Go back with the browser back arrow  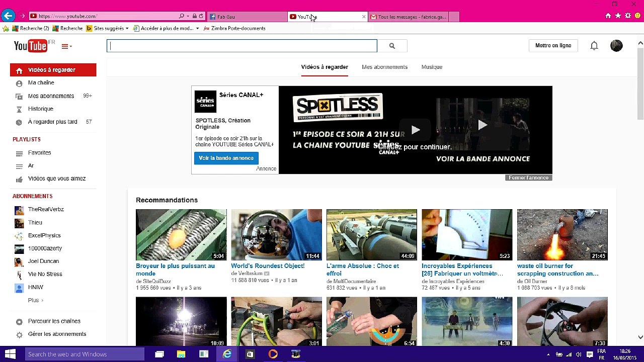(x=8, y=16)
